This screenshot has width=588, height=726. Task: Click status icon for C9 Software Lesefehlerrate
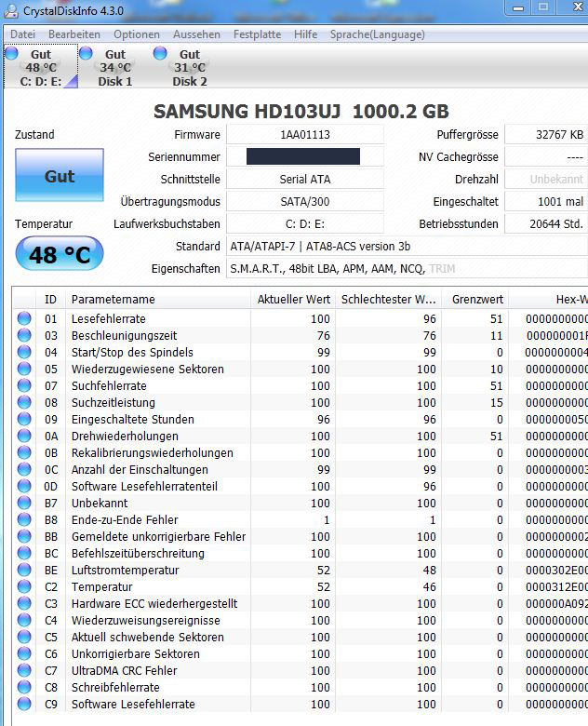tap(24, 704)
